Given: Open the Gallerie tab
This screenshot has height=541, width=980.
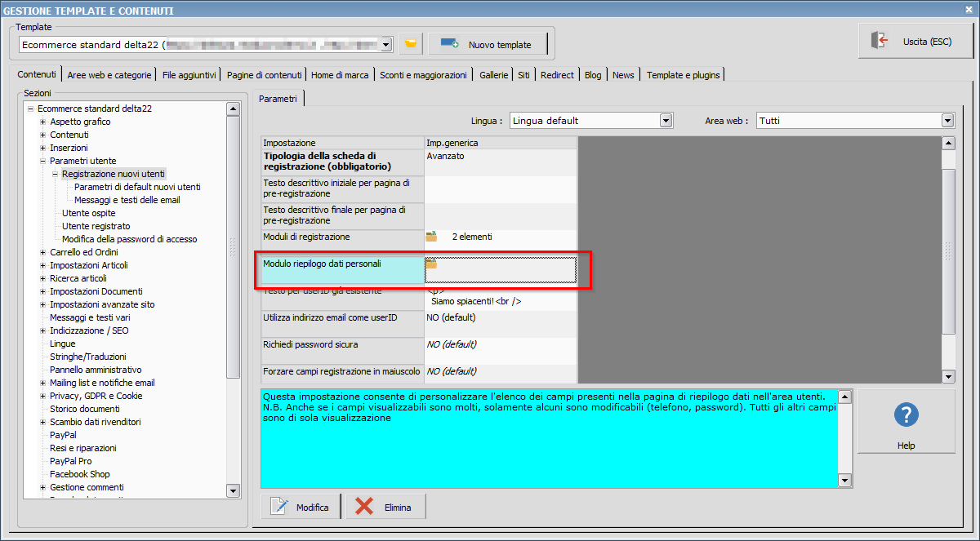Looking at the screenshot, I should pyautogui.click(x=493, y=75).
